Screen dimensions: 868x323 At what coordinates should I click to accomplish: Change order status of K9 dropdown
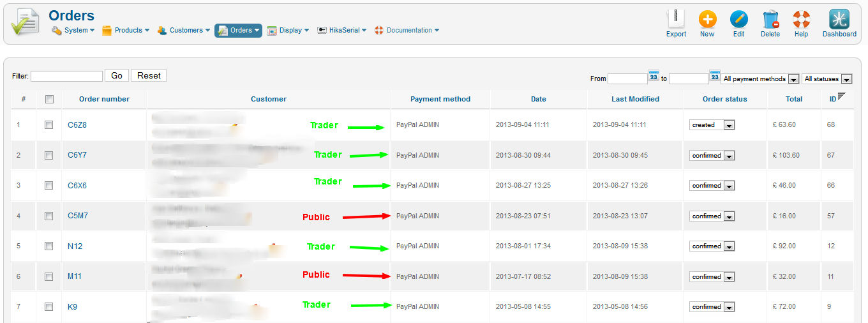712,307
